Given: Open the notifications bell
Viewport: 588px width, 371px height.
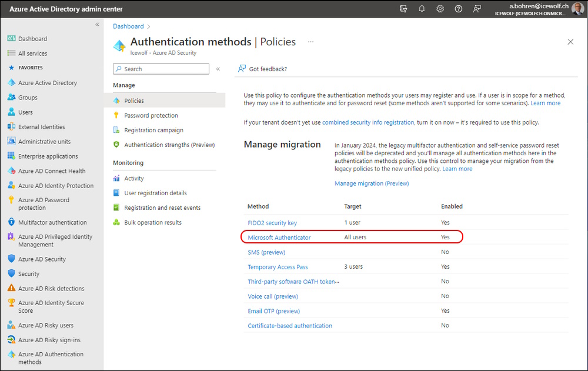Looking at the screenshot, I should click(422, 9).
